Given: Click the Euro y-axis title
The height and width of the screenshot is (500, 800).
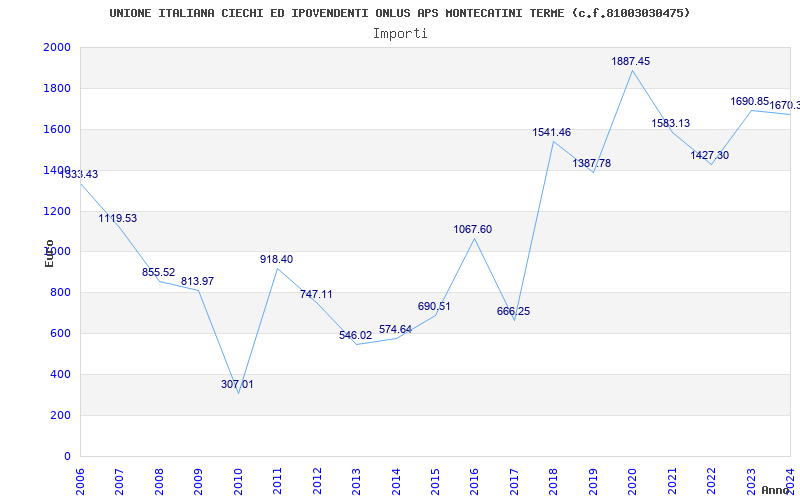Looking at the screenshot, I should [49, 253].
